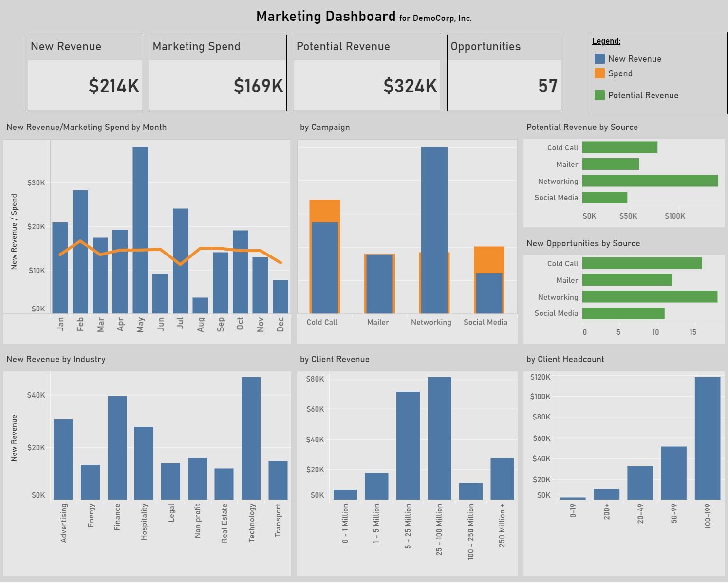Screen dimensions: 728x583
Task: Click Mailer bar in New Opportunities by Source
Action: coord(627,280)
